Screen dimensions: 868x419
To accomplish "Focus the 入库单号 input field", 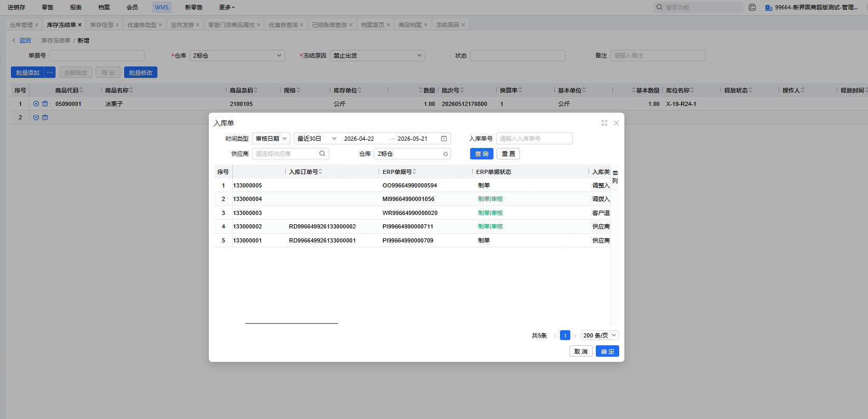I will point(534,139).
